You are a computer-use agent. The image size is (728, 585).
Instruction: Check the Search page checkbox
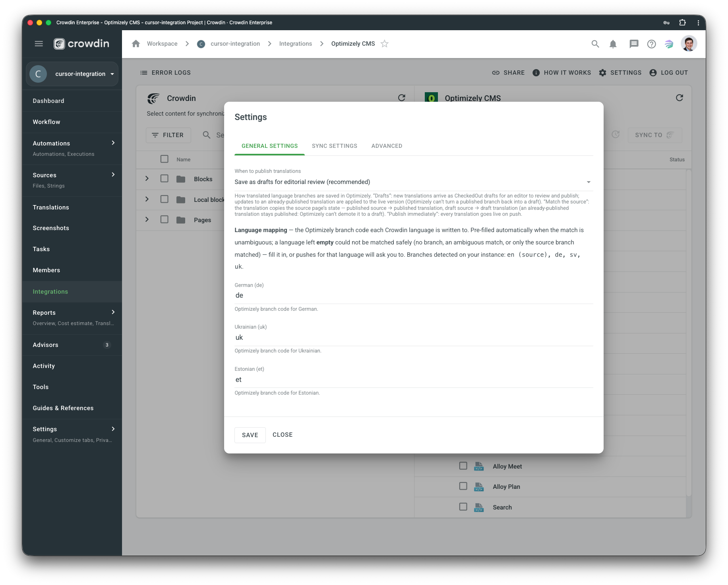coord(463,507)
